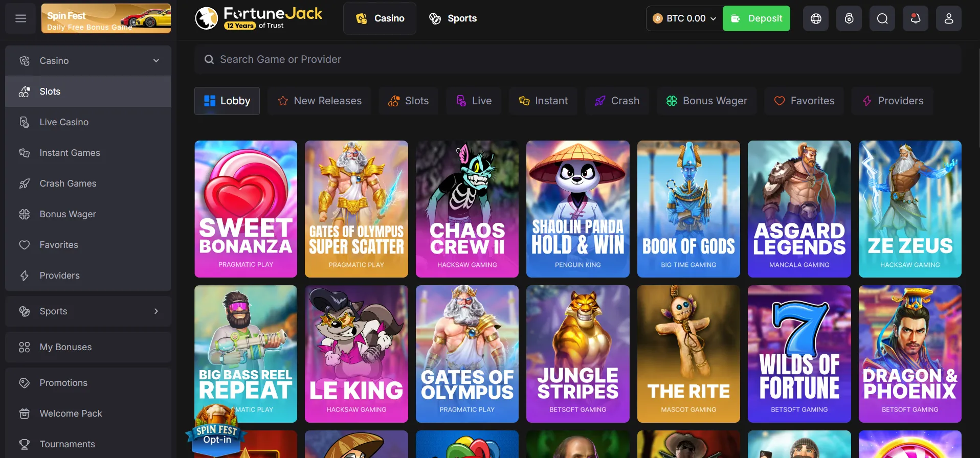Click the Instant Games sidebar icon

click(x=24, y=153)
